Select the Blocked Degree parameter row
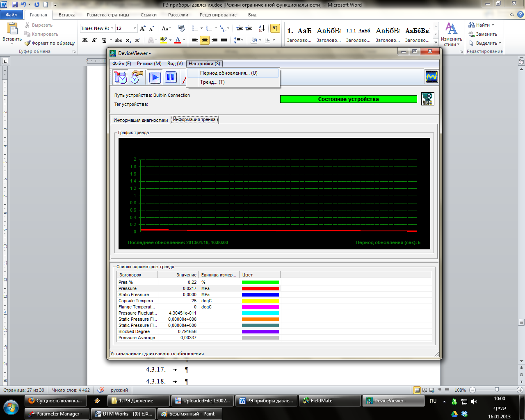 tap(274, 331)
